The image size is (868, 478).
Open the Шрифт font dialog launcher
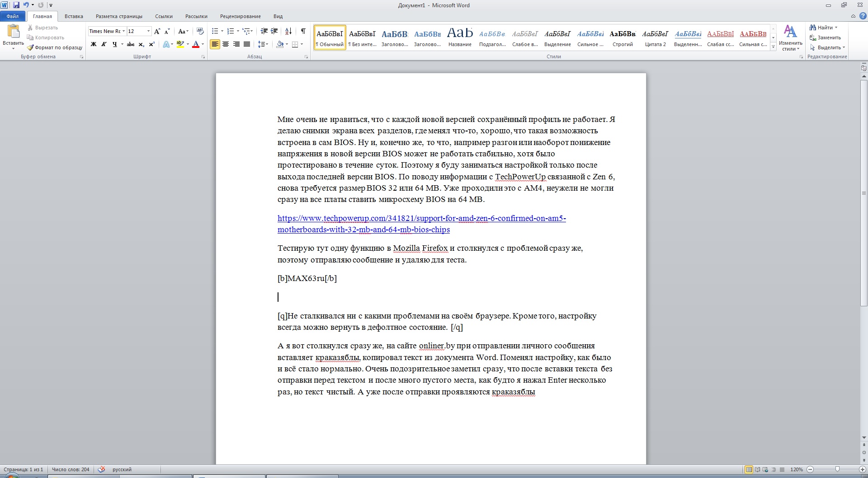pos(203,57)
